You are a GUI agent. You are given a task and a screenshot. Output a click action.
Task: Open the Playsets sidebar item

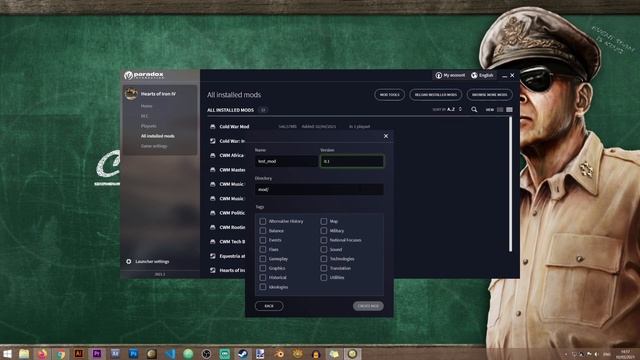pos(149,126)
